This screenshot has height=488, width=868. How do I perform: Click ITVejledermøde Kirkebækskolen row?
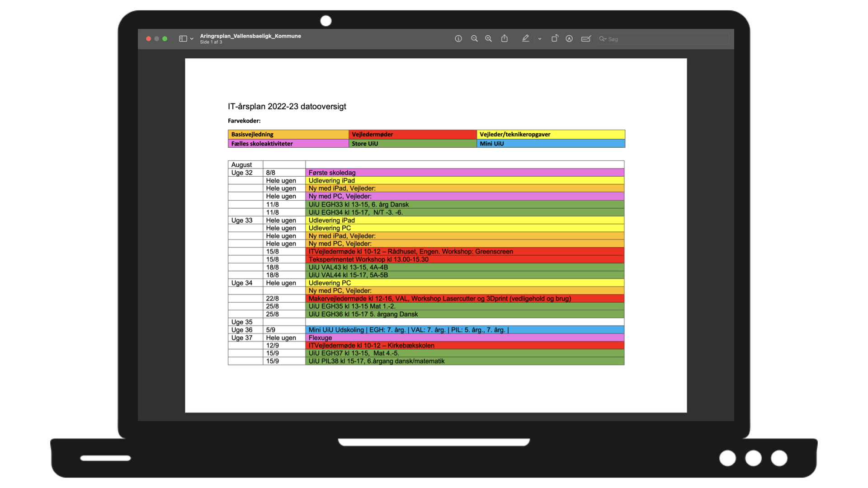pos(465,346)
